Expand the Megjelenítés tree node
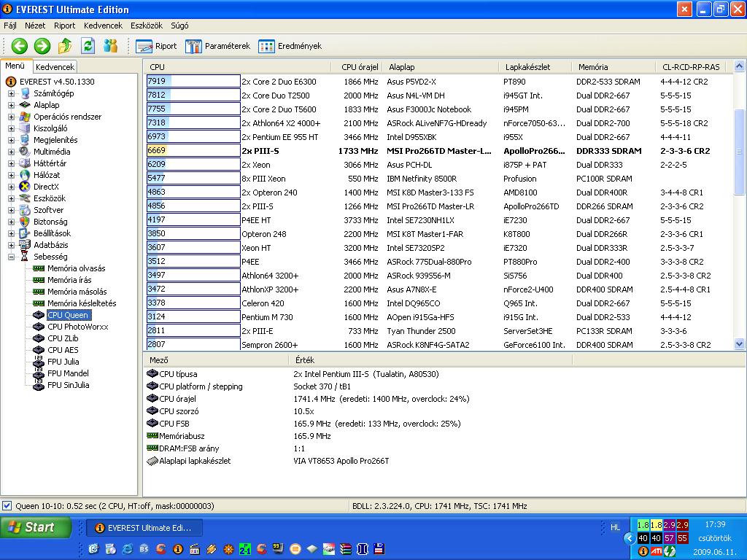 tap(11, 140)
